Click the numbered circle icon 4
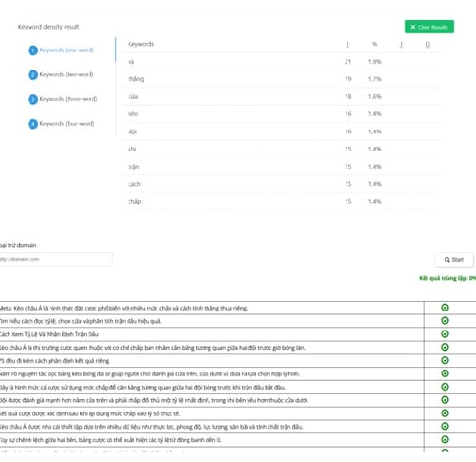Viewport: 476px width, 462px height. (32, 124)
